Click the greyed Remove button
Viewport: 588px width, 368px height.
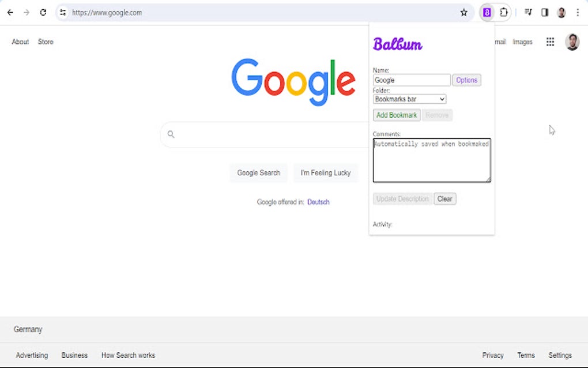tap(437, 115)
